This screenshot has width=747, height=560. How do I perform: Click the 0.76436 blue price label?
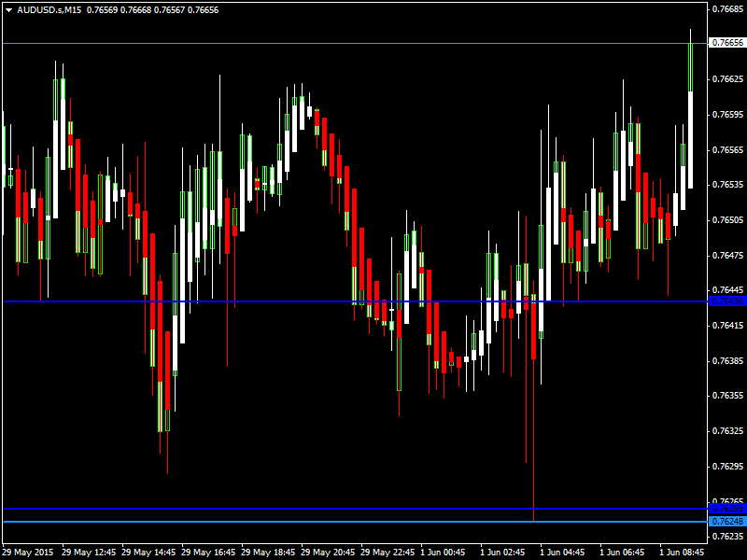(727, 301)
